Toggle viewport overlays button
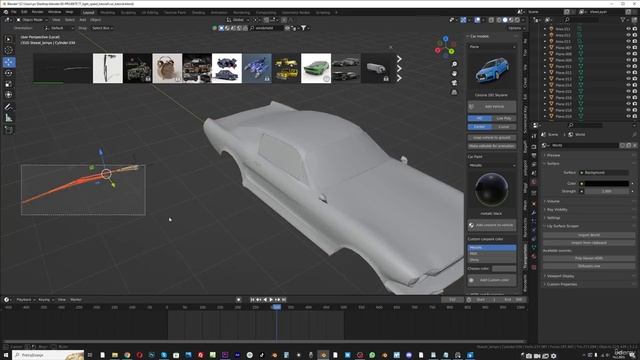Viewport: 640px width, 360px height. coord(477,20)
